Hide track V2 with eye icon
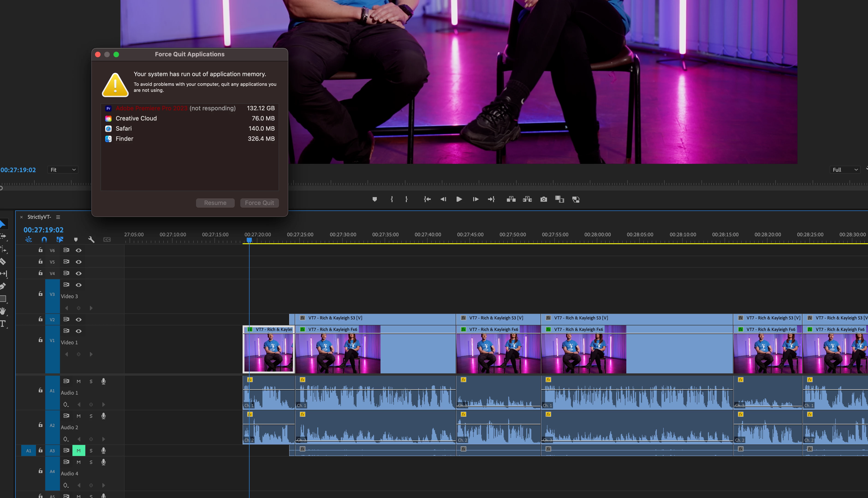Viewport: 868px width, 498px height. click(x=79, y=319)
